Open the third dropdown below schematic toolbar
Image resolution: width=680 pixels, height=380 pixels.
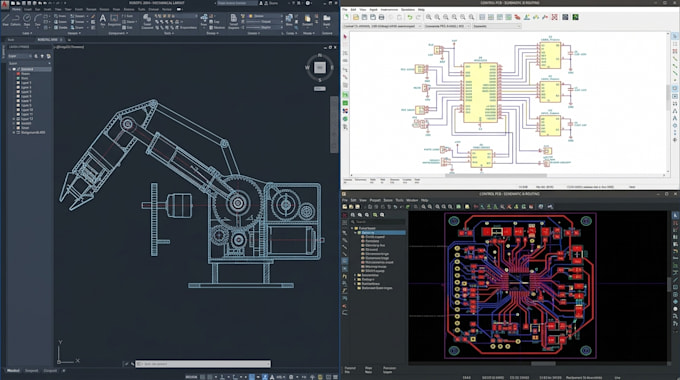497,26
